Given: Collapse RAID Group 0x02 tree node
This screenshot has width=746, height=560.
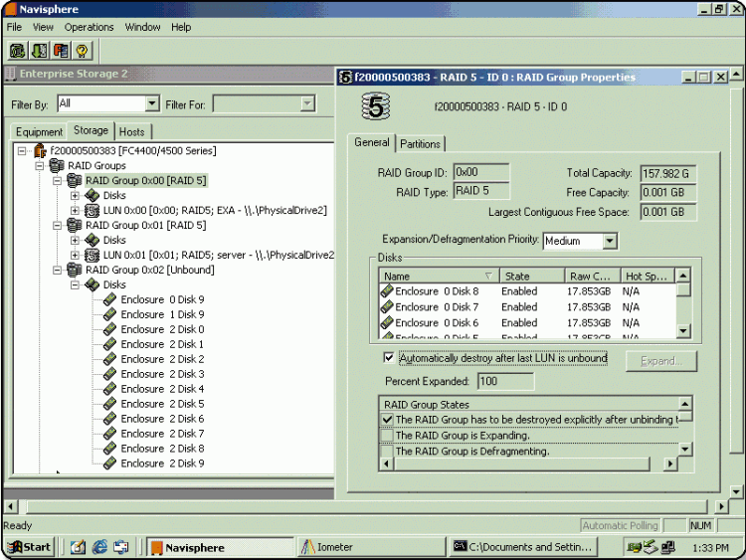Looking at the screenshot, I should click(57, 270).
